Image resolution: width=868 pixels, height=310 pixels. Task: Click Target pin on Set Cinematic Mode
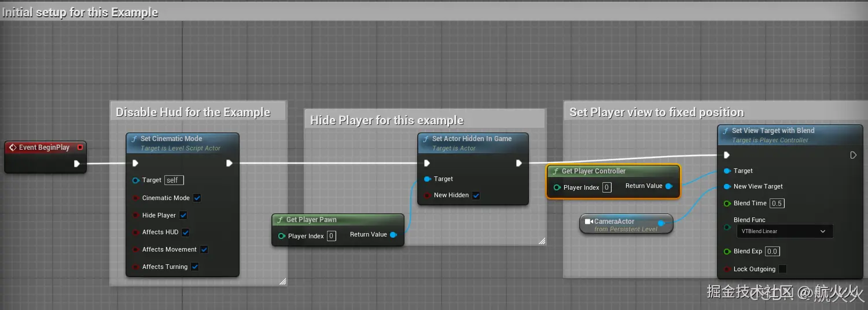click(135, 180)
